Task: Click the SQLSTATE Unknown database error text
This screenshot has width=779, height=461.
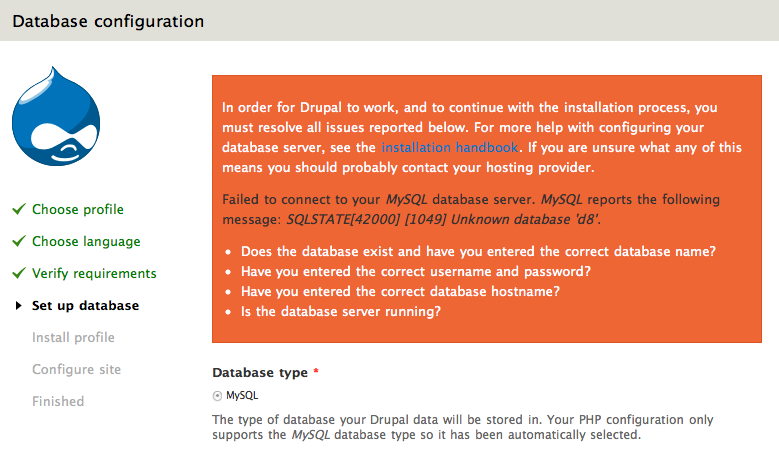Action: pos(443,220)
